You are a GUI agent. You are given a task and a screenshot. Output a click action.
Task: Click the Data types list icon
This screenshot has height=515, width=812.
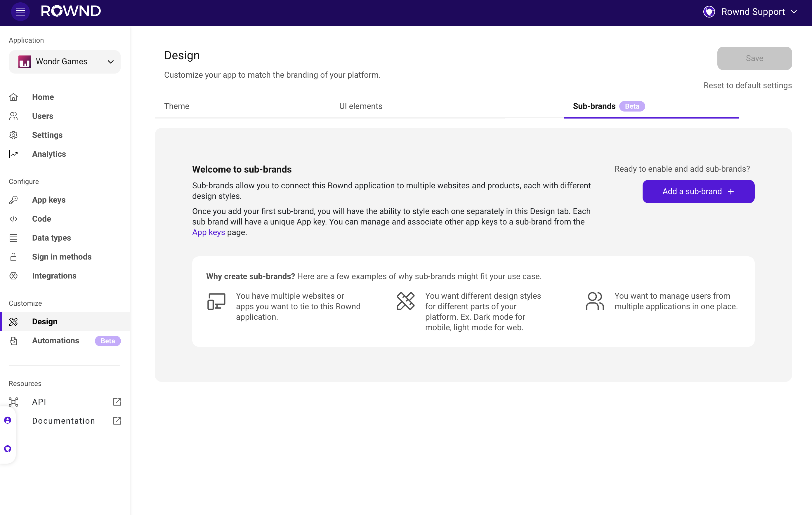tap(13, 238)
